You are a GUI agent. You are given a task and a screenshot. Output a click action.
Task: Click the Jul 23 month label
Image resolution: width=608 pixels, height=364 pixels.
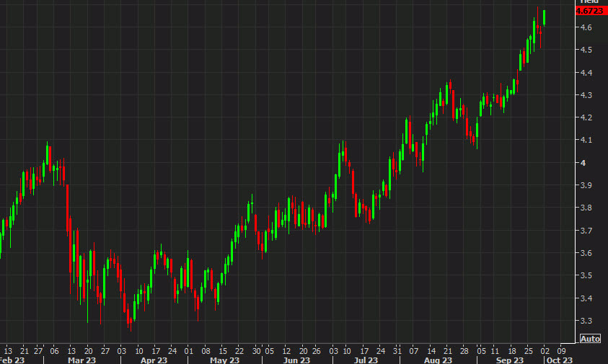[x=366, y=360]
